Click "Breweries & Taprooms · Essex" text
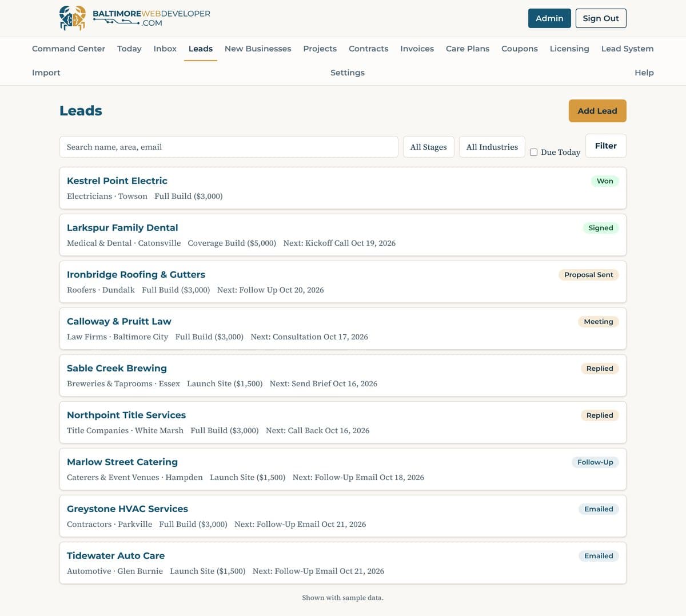This screenshot has width=686, height=616. (x=123, y=383)
